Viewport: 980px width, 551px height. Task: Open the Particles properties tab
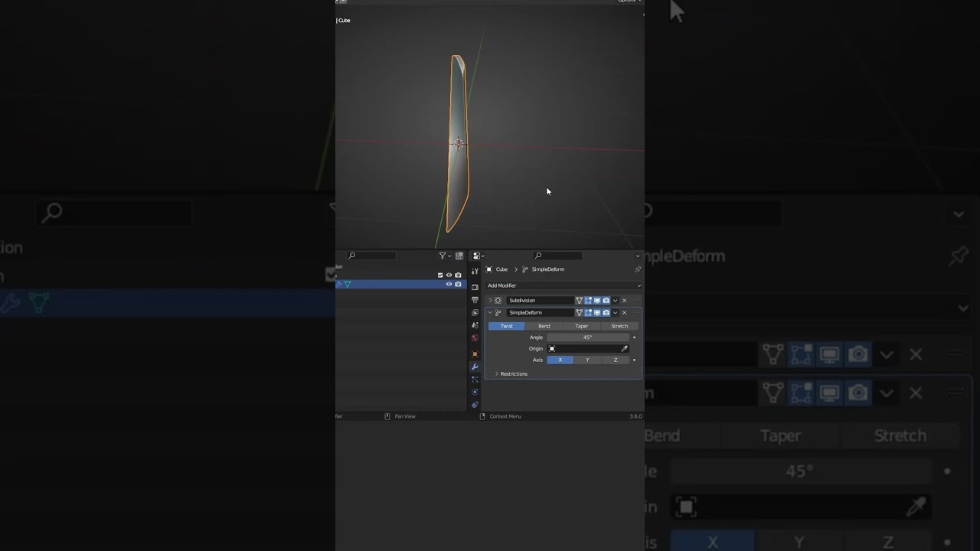tap(475, 379)
